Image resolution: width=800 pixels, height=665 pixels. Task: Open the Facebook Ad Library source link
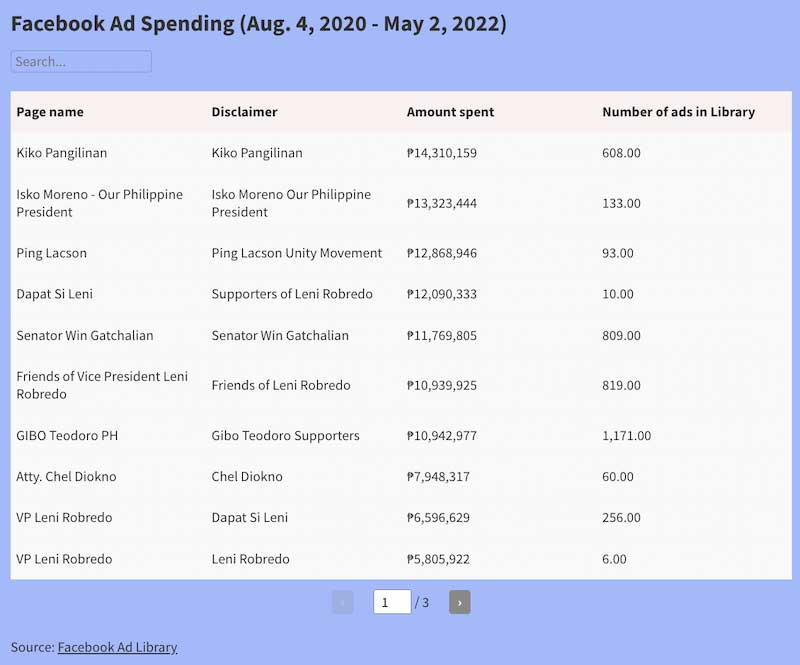pos(117,647)
